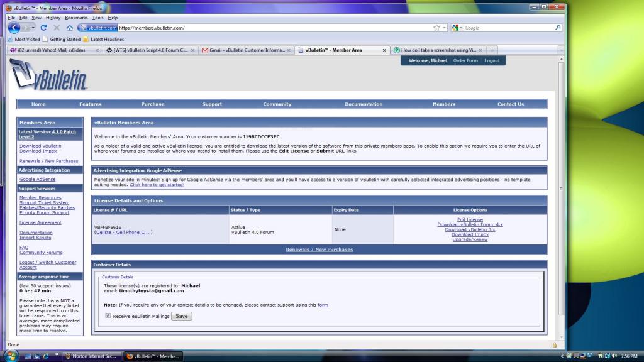Click the Logout link at top right

pos(492,60)
